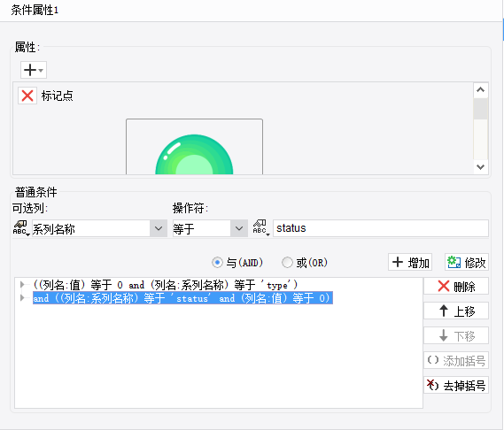The image size is (504, 430).
Task: Click the plus icon to add property
Action: (34, 70)
